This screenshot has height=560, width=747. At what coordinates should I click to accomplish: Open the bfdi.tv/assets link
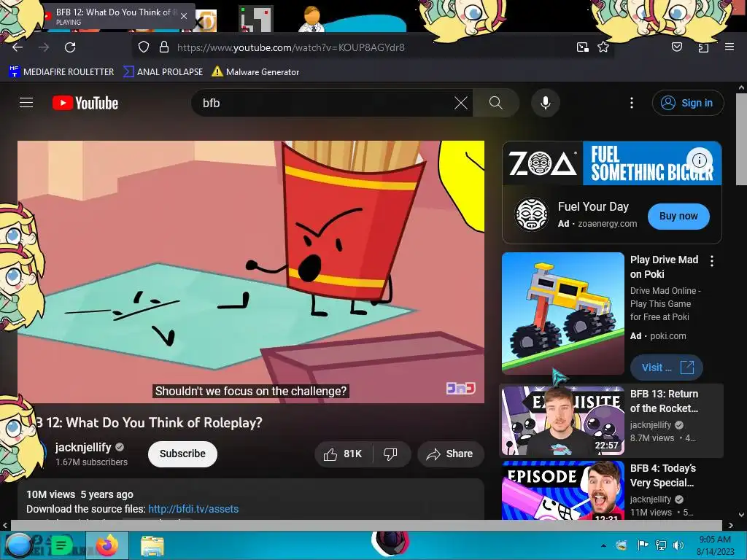[x=193, y=509]
